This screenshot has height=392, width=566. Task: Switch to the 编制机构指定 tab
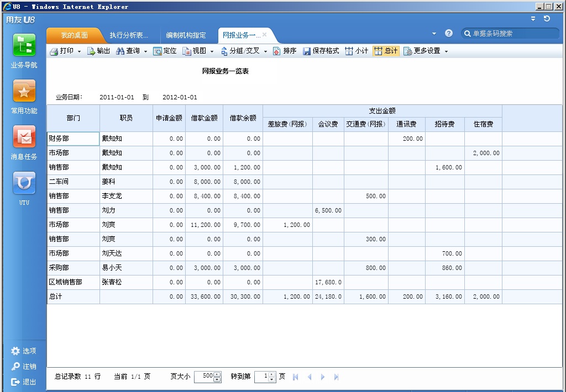(186, 35)
